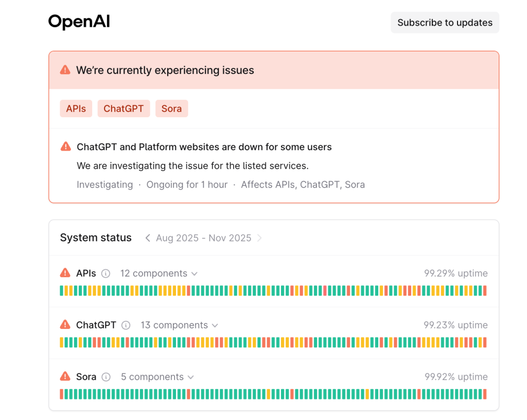Expand the Sora 5 components list
The width and height of the screenshot is (527, 420).
coord(157,377)
